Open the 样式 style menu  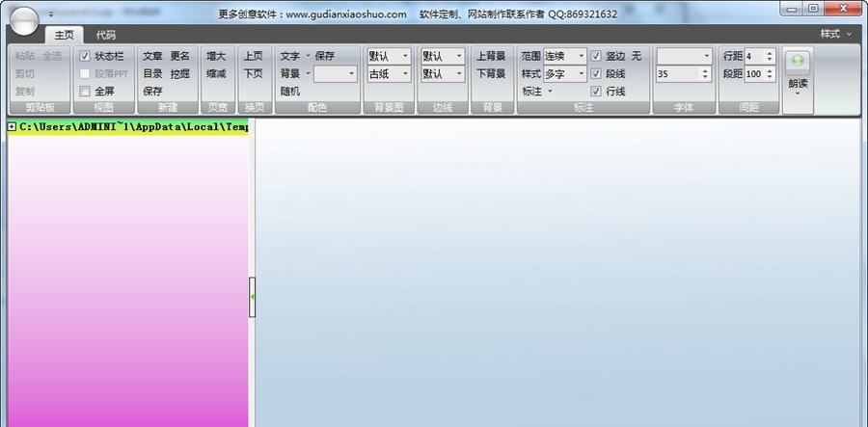point(836,34)
